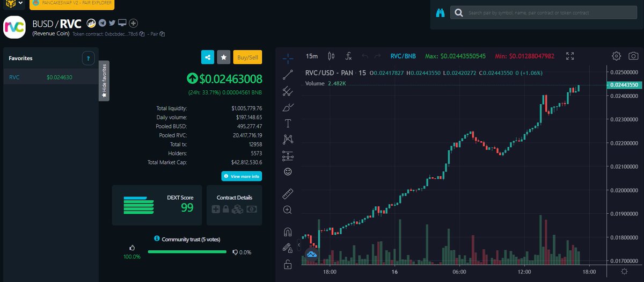Open chart settings gear

617,56
